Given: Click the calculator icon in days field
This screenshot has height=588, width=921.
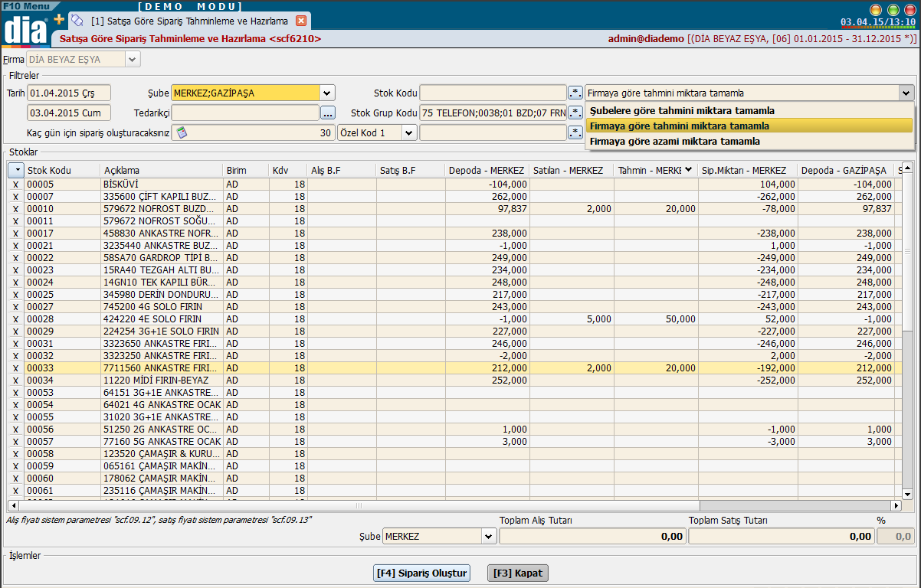Looking at the screenshot, I should tap(182, 132).
